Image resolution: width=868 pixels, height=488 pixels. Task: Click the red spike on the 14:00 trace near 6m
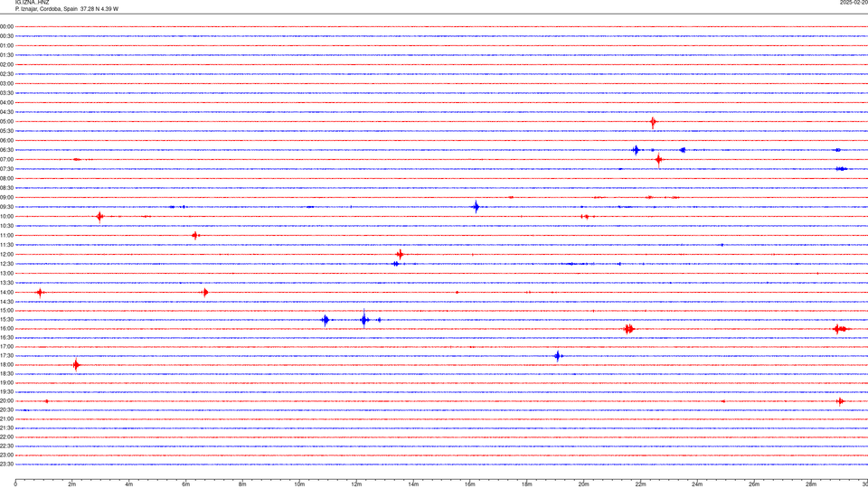205,292
